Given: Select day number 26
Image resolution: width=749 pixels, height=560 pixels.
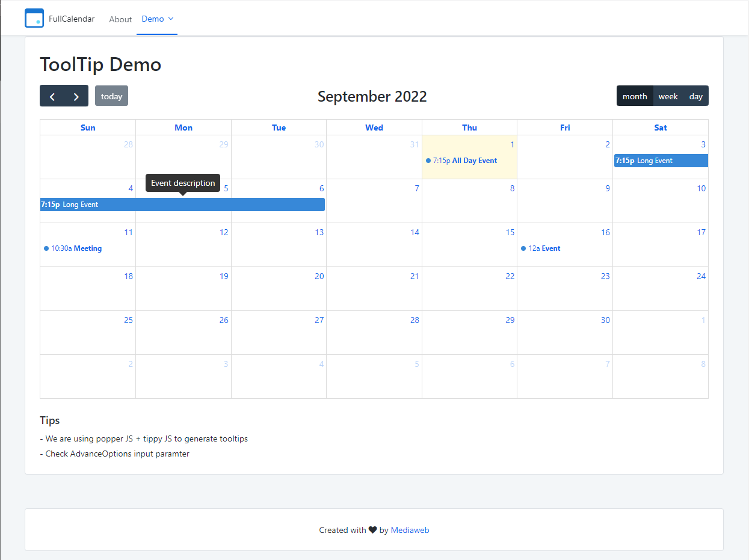Looking at the screenshot, I should tap(224, 320).
